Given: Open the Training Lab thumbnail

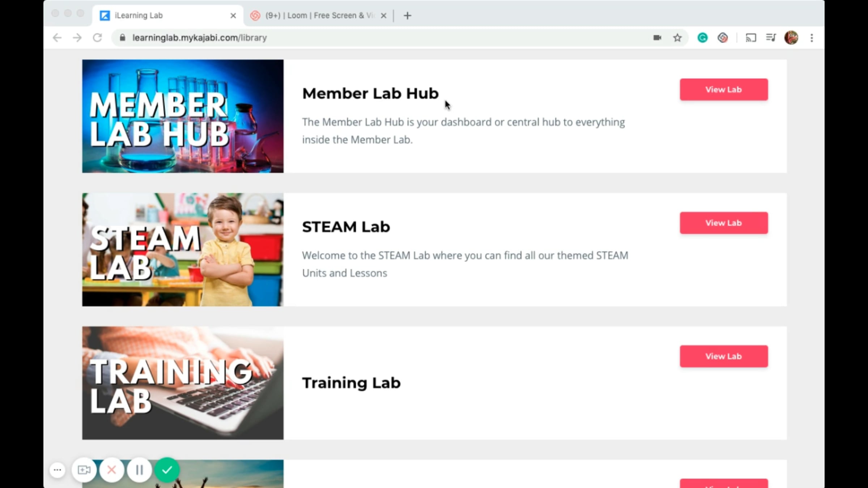Looking at the screenshot, I should click(x=183, y=383).
